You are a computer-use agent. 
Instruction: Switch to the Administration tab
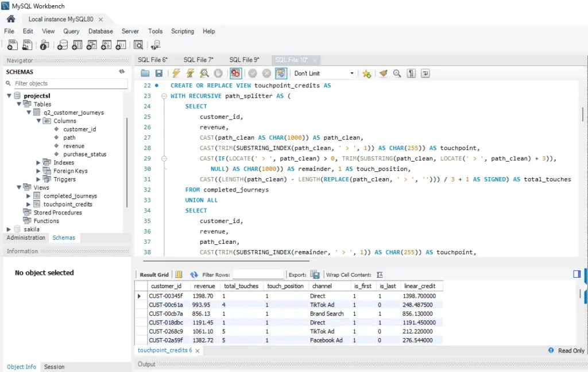(x=26, y=237)
